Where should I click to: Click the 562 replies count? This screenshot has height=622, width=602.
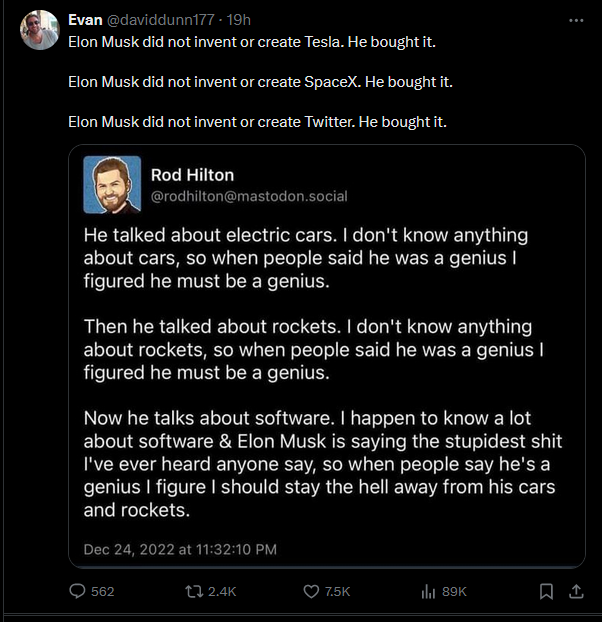point(102,591)
